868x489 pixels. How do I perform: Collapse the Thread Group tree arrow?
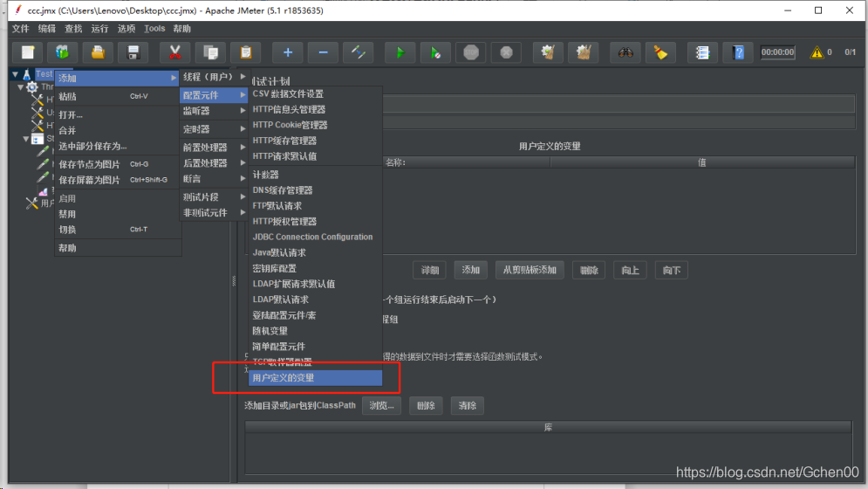20,87
